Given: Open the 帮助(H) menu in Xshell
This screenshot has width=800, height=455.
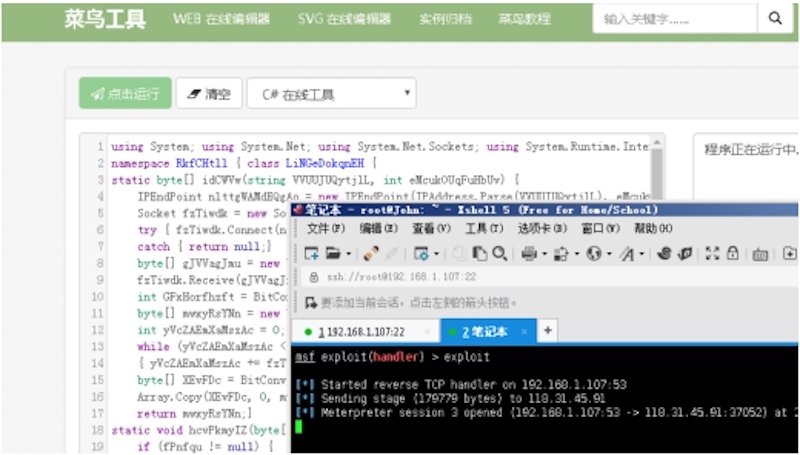Looking at the screenshot, I should coord(653,229).
